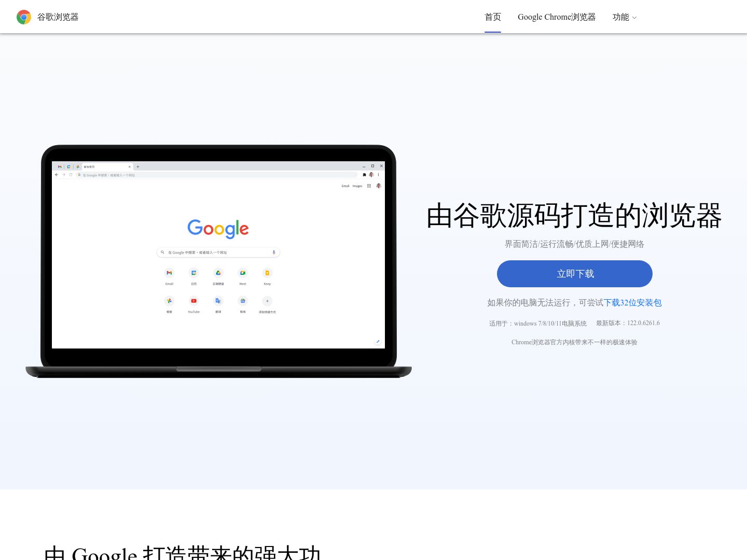This screenshot has width=747, height=560.
Task: Click the Chrome浏览器官方内核带来不一样的极速体验 line
Action: (574, 342)
